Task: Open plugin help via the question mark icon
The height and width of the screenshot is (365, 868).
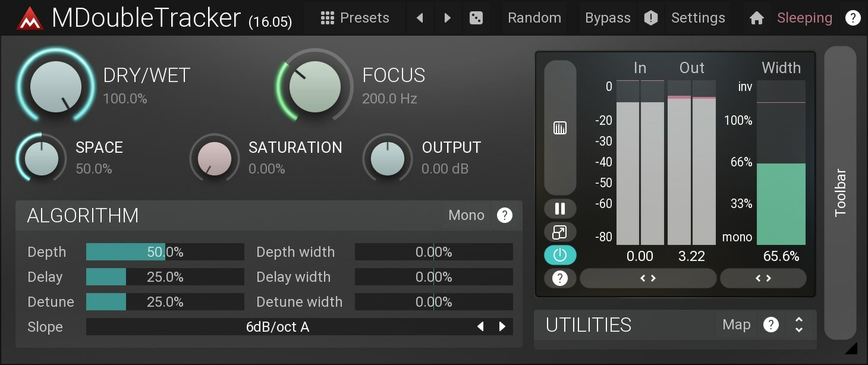Action: [x=853, y=17]
